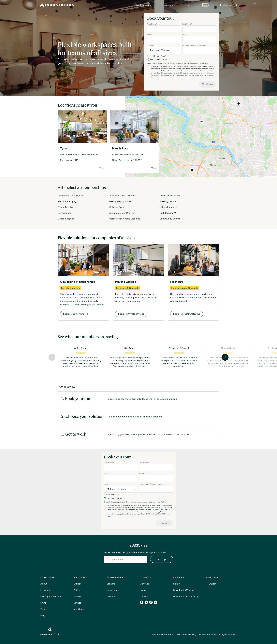Focus Email field in top tour form
277x644 pixels.
click(164, 40)
